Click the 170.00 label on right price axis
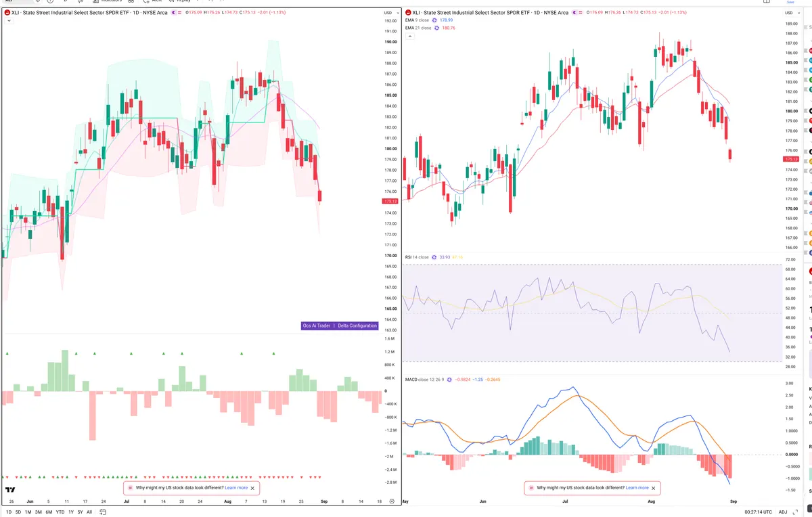The width and height of the screenshot is (812, 517). pos(791,208)
